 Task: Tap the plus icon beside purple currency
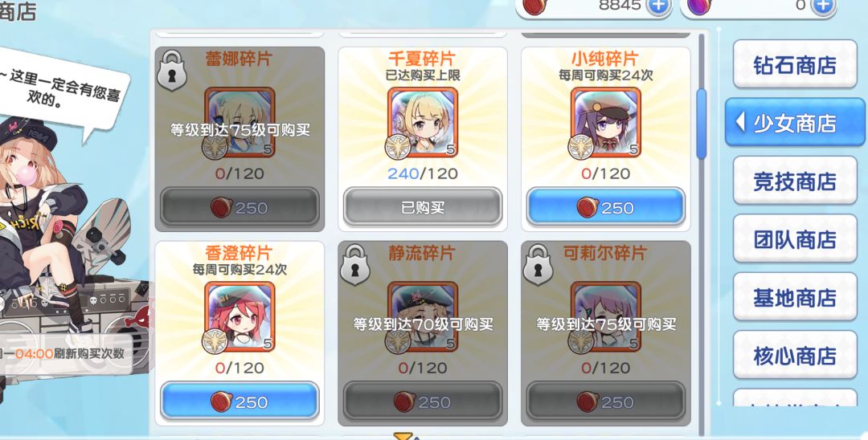[x=823, y=6]
